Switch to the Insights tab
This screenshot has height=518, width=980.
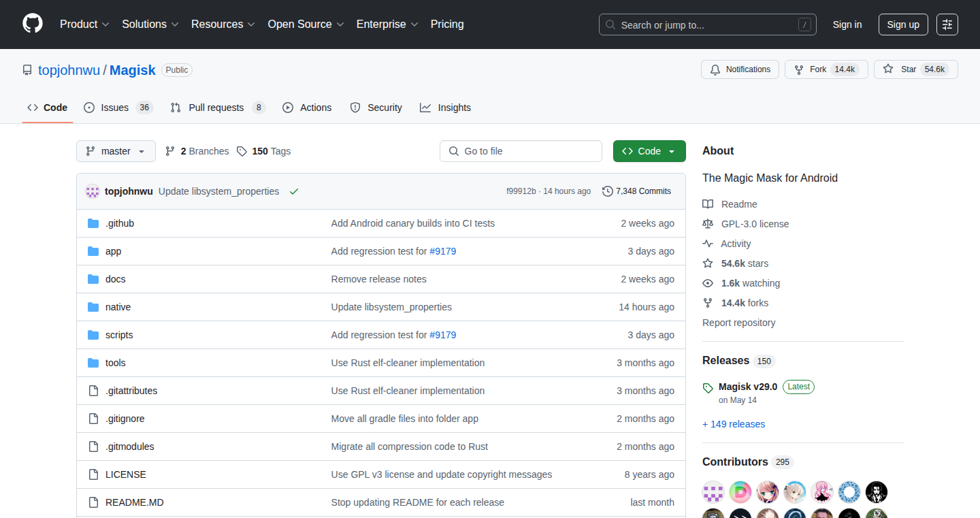[x=445, y=108]
